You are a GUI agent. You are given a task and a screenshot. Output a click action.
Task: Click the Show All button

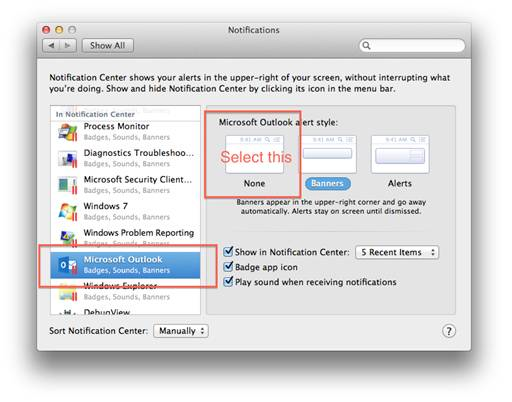coord(108,45)
